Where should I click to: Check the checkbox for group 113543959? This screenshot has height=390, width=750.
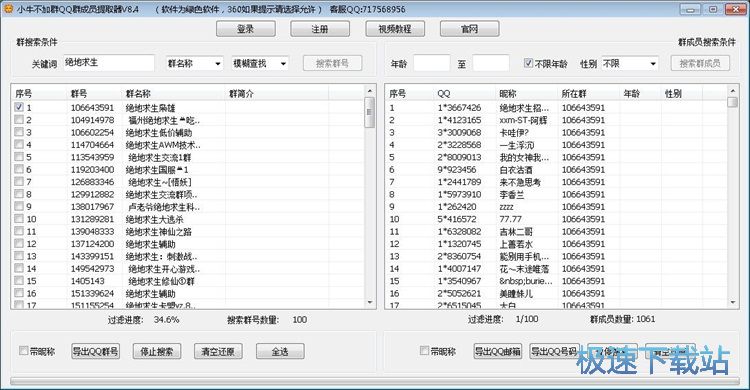point(19,157)
